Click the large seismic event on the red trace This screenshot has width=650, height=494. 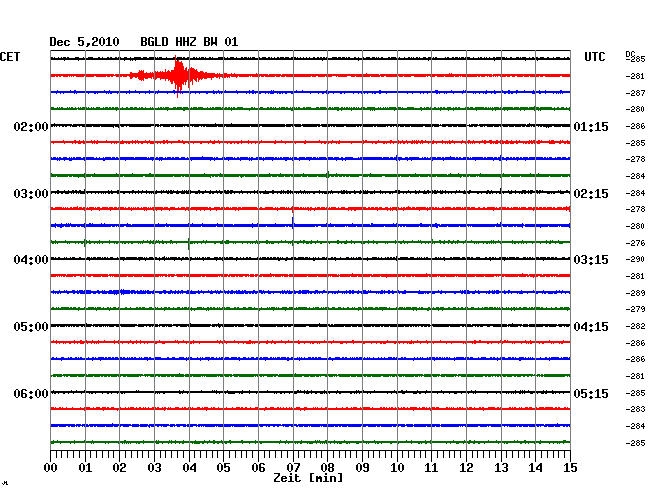pos(179,75)
